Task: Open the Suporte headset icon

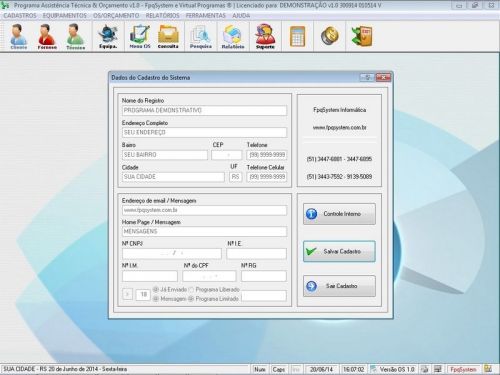Action: coord(265,36)
